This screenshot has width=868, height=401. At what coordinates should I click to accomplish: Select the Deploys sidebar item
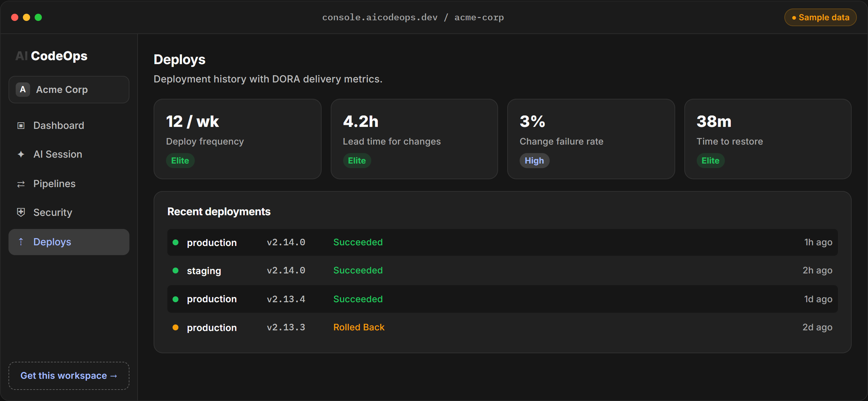click(69, 242)
